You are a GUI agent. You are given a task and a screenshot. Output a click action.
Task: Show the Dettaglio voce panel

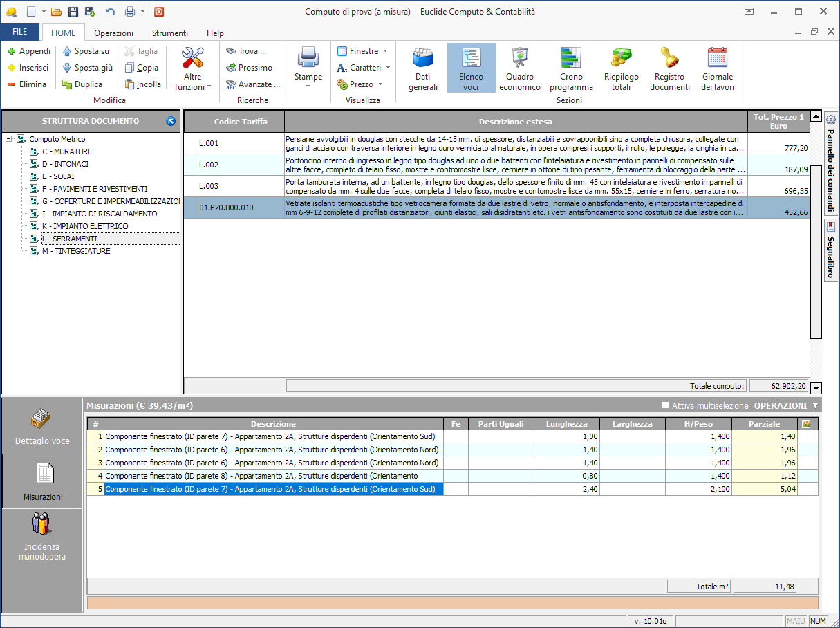coord(42,426)
